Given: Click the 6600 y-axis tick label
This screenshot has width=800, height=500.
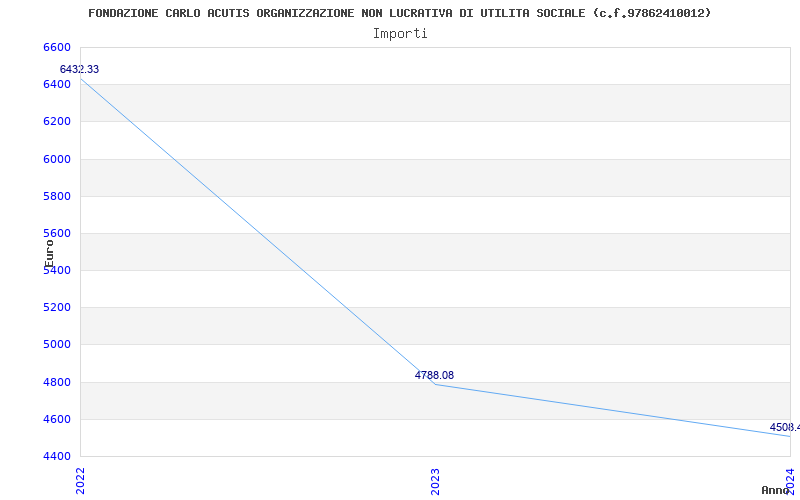Looking at the screenshot, I should 57,47.
